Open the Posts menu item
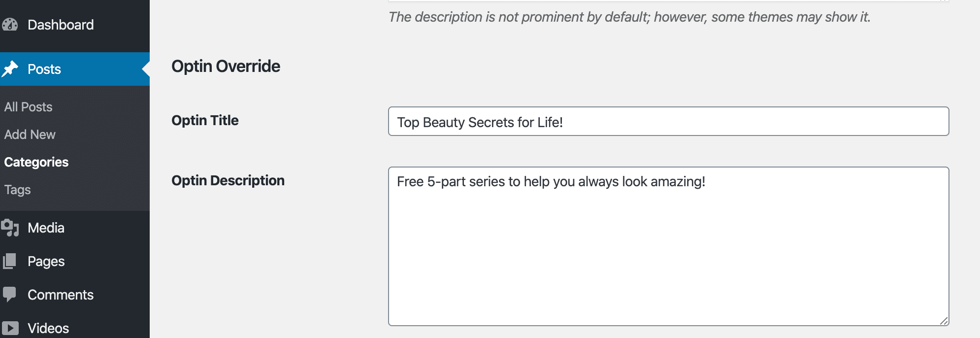 coord(44,69)
